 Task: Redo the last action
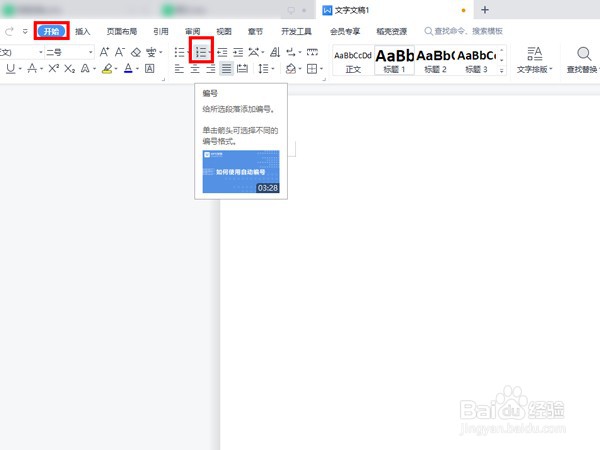[x=9, y=31]
